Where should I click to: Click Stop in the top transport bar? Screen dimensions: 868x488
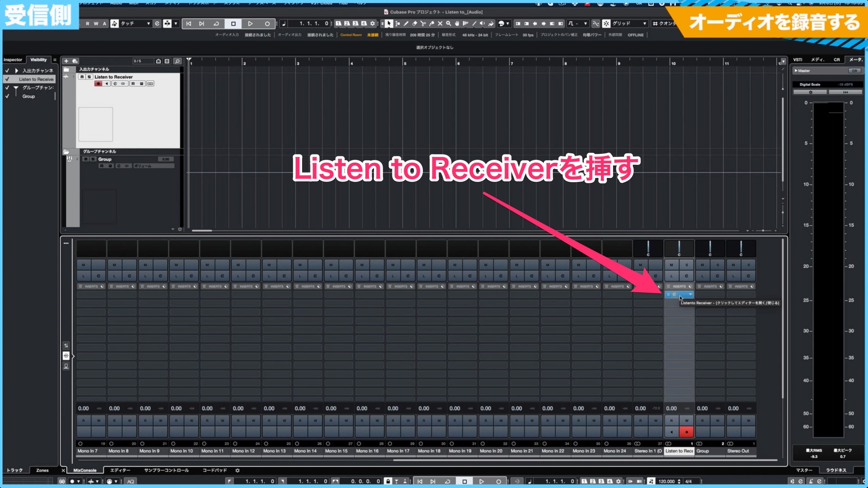pyautogui.click(x=233, y=23)
